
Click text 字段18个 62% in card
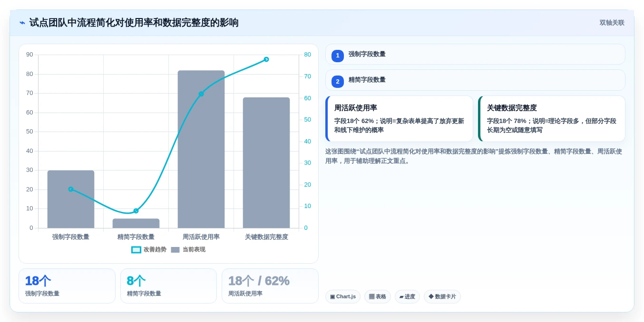(354, 121)
